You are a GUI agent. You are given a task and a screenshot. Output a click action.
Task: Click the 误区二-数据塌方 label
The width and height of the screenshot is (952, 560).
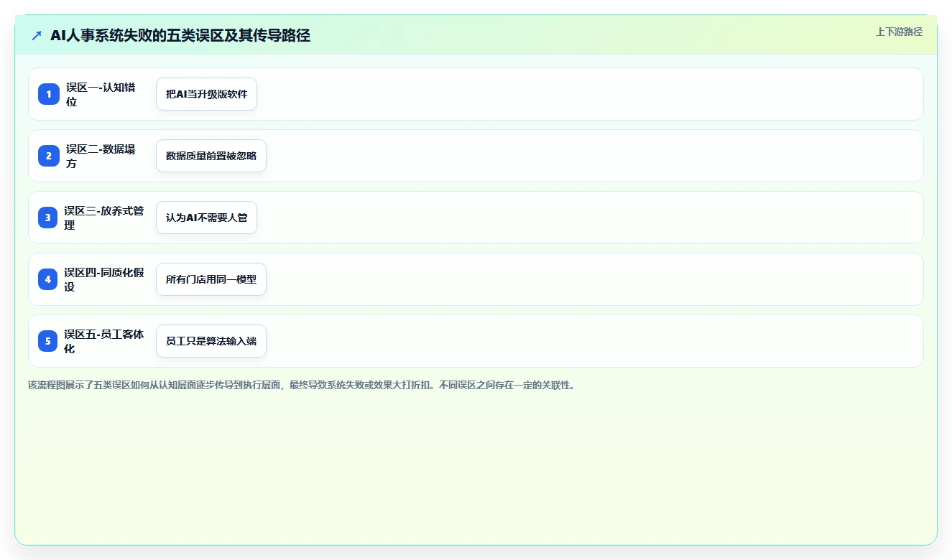click(x=101, y=156)
